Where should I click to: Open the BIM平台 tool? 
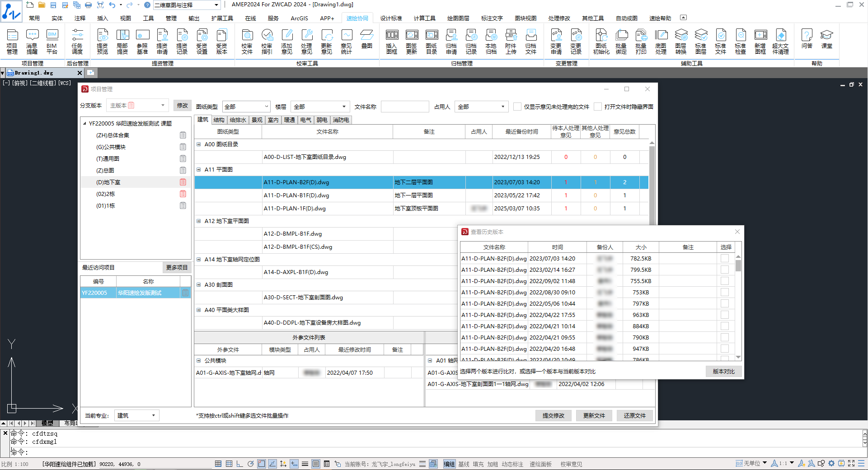[x=52, y=42]
